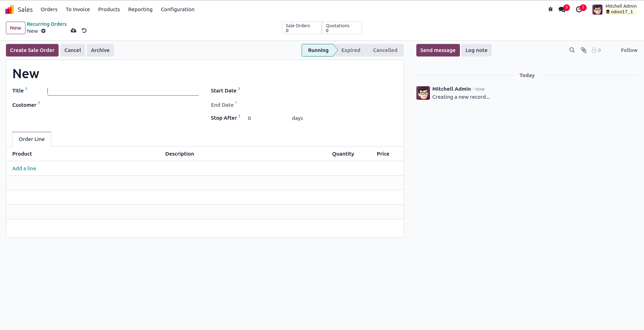
Task: Click Add a line link
Action: [x=24, y=168]
